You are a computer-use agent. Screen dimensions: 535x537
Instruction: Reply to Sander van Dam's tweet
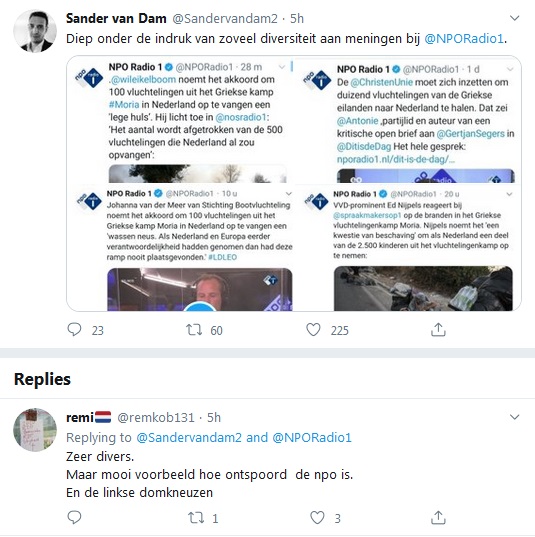tap(74, 329)
